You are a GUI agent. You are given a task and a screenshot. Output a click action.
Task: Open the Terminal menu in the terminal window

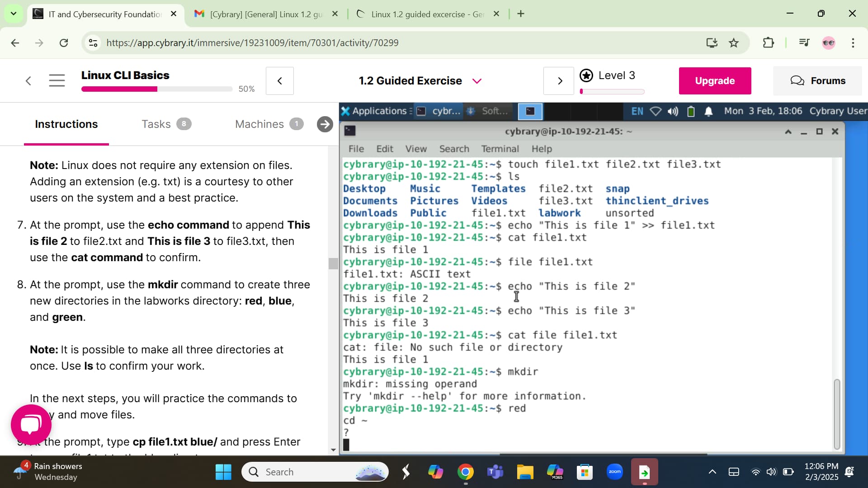click(x=500, y=149)
